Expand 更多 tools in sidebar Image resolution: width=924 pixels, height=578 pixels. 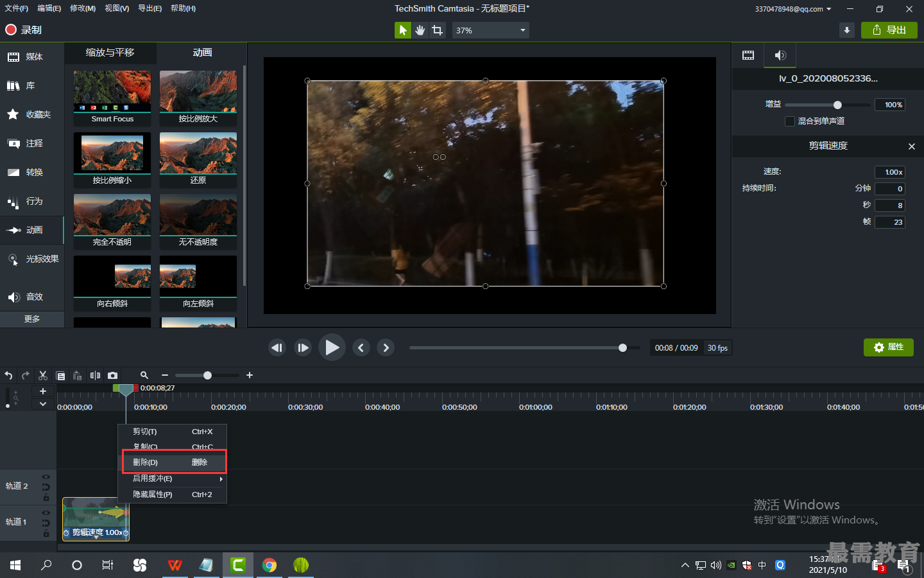[x=32, y=319]
